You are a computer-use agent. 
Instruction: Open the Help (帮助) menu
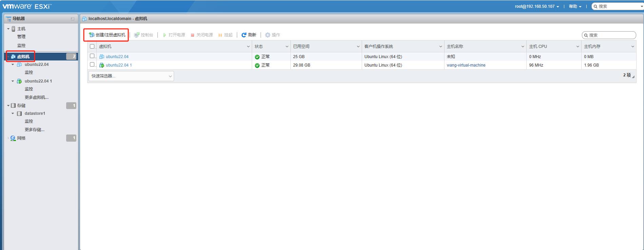tap(575, 6)
